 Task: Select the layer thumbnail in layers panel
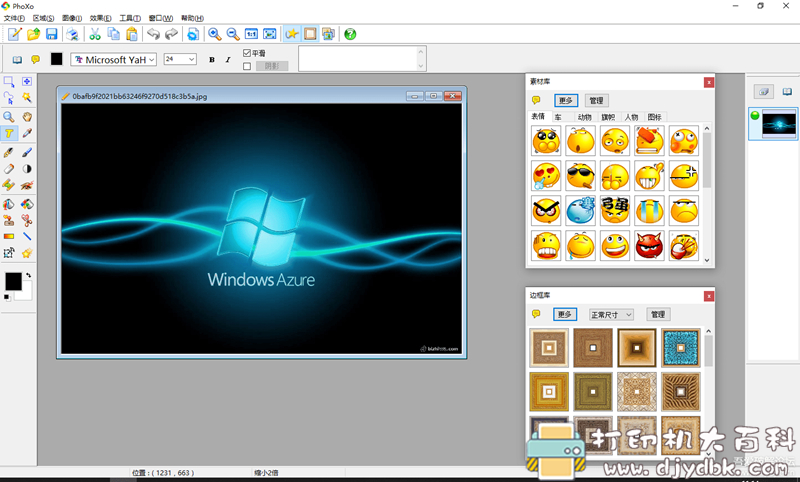pyautogui.click(x=779, y=124)
